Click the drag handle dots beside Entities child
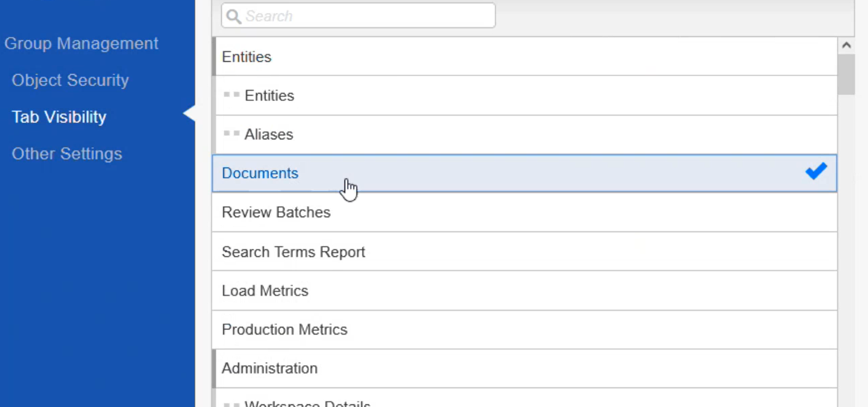 tap(231, 95)
